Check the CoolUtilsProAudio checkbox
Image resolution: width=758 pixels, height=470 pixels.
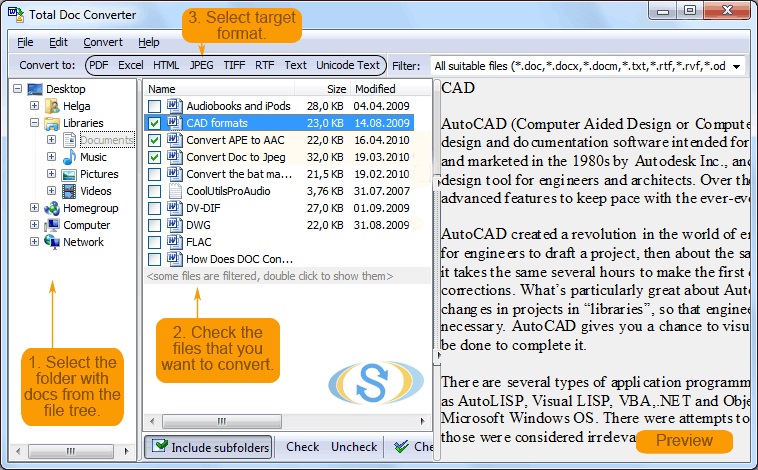[155, 191]
